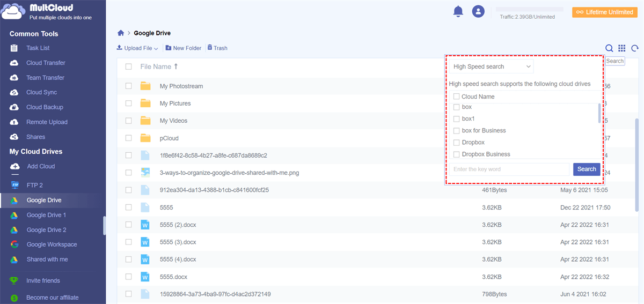
Task: Click date Dec 22 2021 17:50
Action: pos(585,207)
